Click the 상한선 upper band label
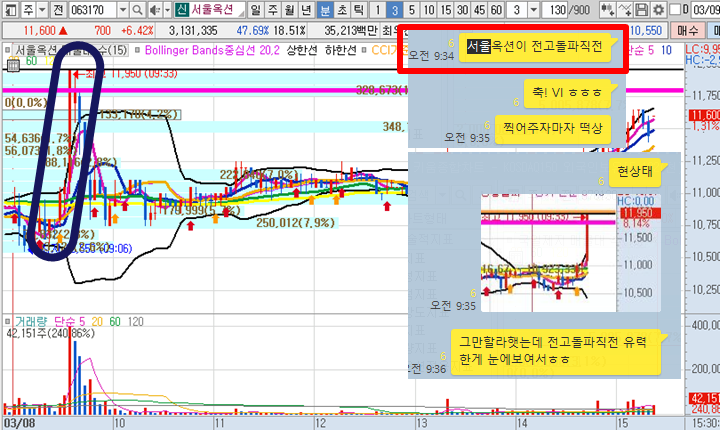 (x=302, y=50)
